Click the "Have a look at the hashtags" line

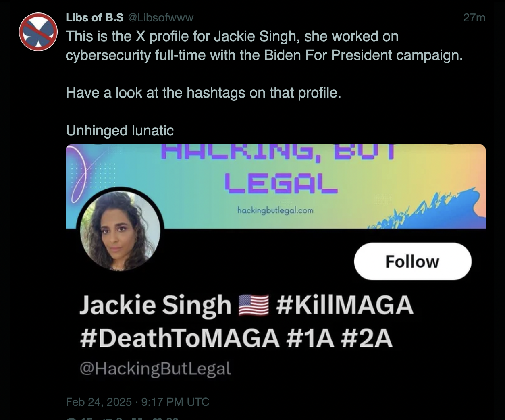(x=204, y=93)
